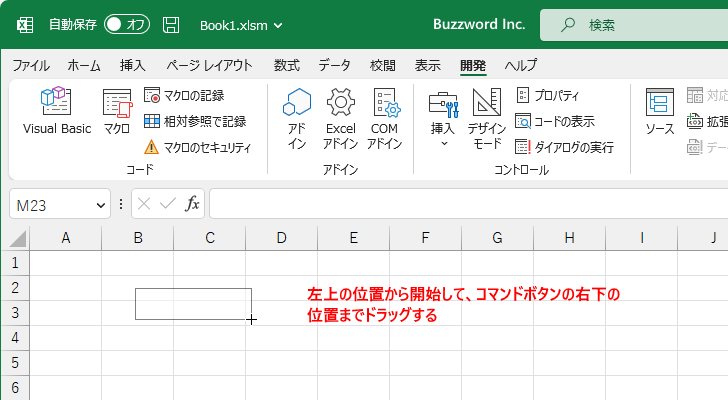
Task: Open the アドイン (Add-ins) button
Action: (297, 116)
